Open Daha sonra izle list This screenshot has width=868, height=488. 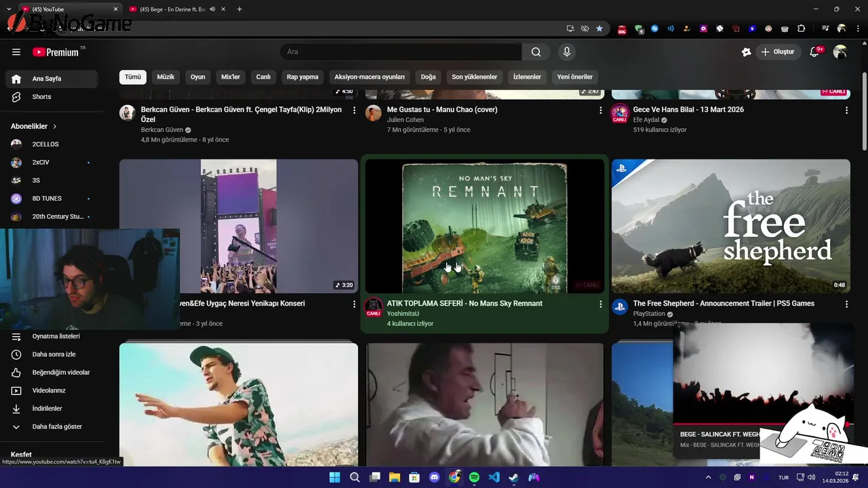52,354
